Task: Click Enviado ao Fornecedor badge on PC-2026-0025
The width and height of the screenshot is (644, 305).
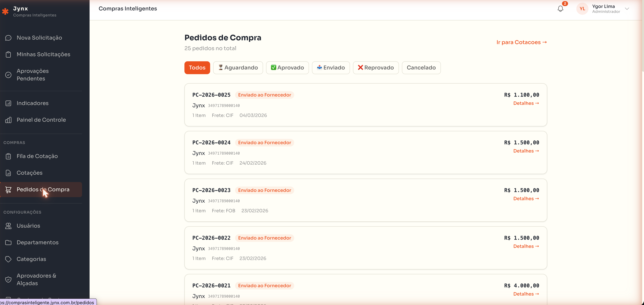Action: click(x=265, y=95)
